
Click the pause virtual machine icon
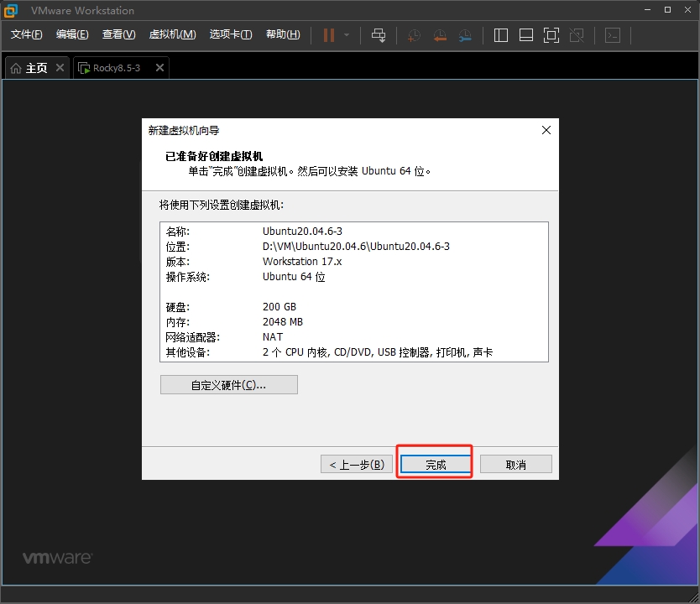[x=329, y=35]
